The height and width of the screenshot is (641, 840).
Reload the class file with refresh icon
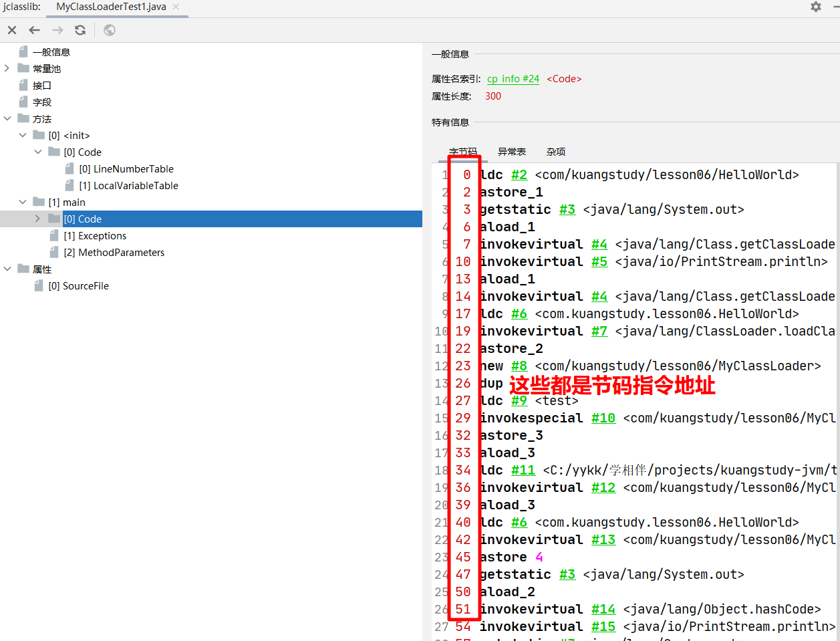pyautogui.click(x=80, y=30)
